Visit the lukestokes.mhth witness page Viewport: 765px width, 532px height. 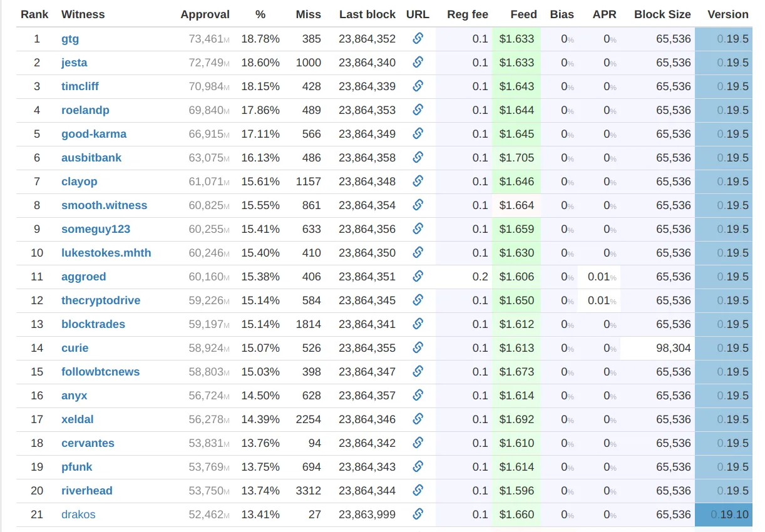point(106,253)
